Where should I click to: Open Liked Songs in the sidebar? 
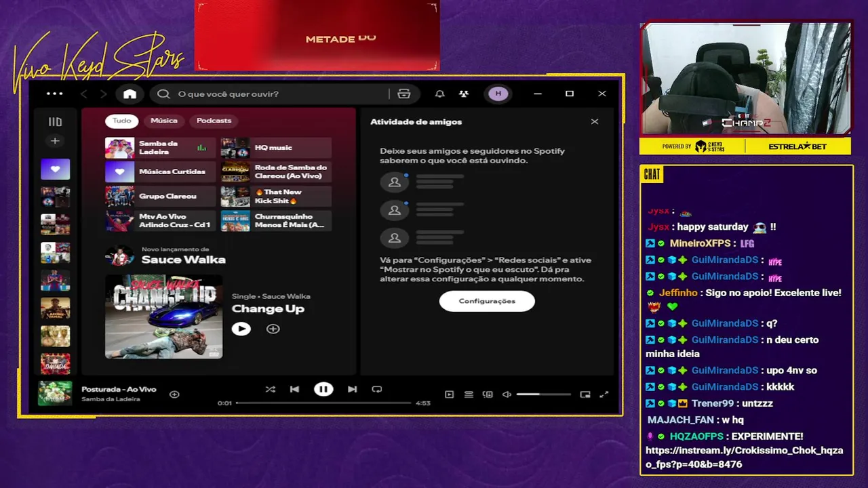coord(55,169)
